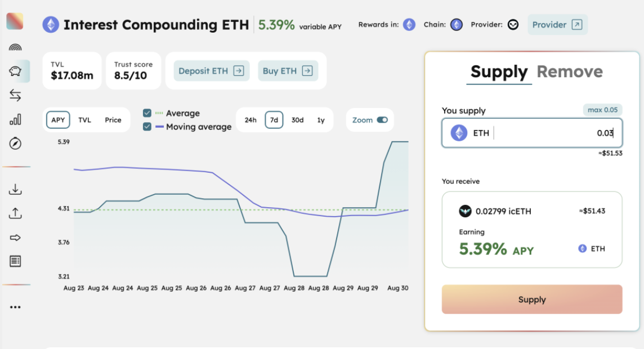Viewport: 644px width, 349px height.
Task: Select the 30d time range
Action: pyautogui.click(x=297, y=120)
